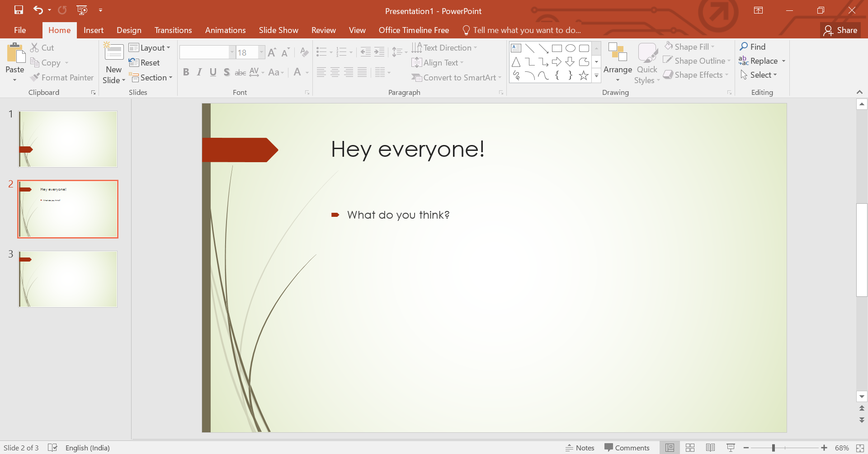
Task: Click the Paste clipboard icon
Action: [x=15, y=54]
